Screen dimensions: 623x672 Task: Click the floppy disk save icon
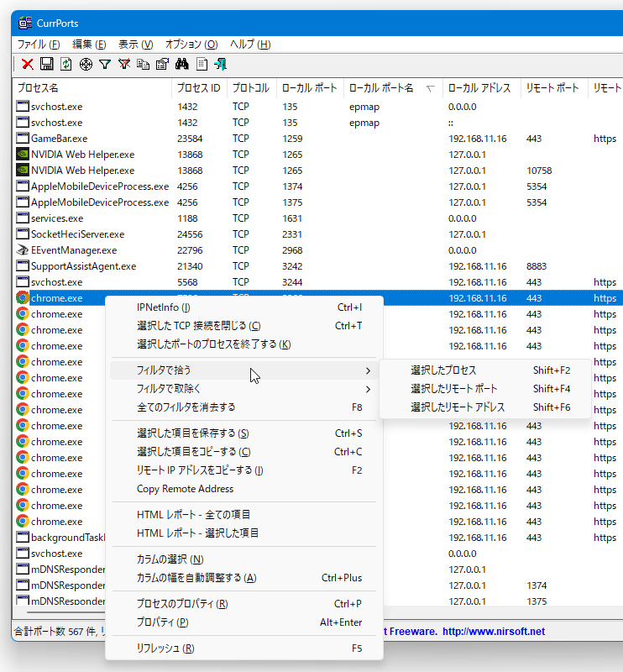click(x=47, y=65)
